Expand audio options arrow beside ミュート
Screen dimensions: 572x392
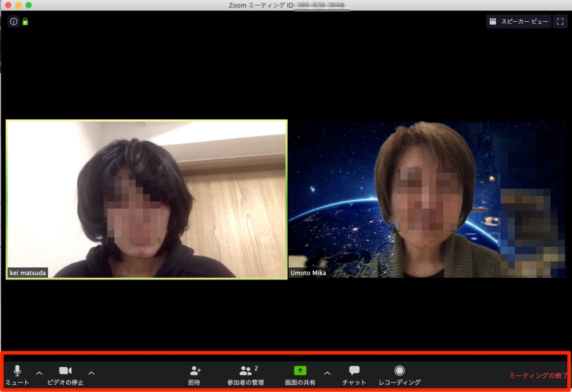click(39, 373)
